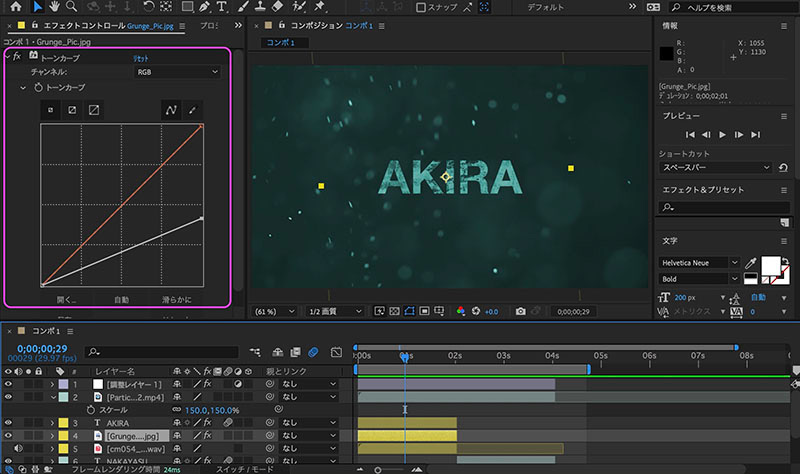
Task: Open the Info panel menu
Action: point(784,26)
